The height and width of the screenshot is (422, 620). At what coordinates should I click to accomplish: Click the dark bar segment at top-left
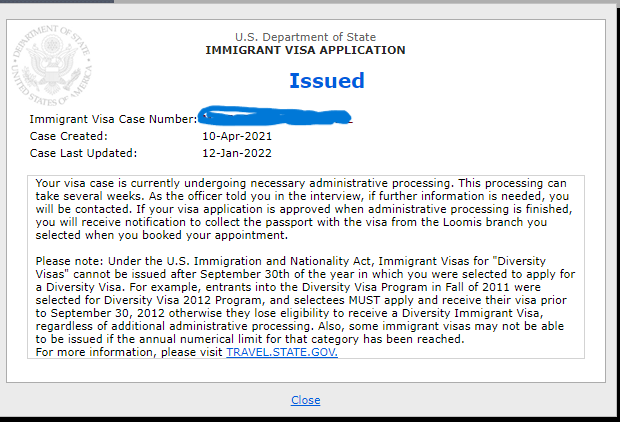tap(57, 2)
